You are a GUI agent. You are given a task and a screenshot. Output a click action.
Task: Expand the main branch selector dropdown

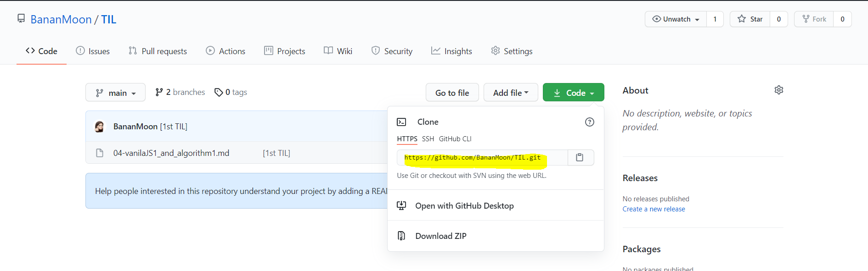pyautogui.click(x=115, y=92)
